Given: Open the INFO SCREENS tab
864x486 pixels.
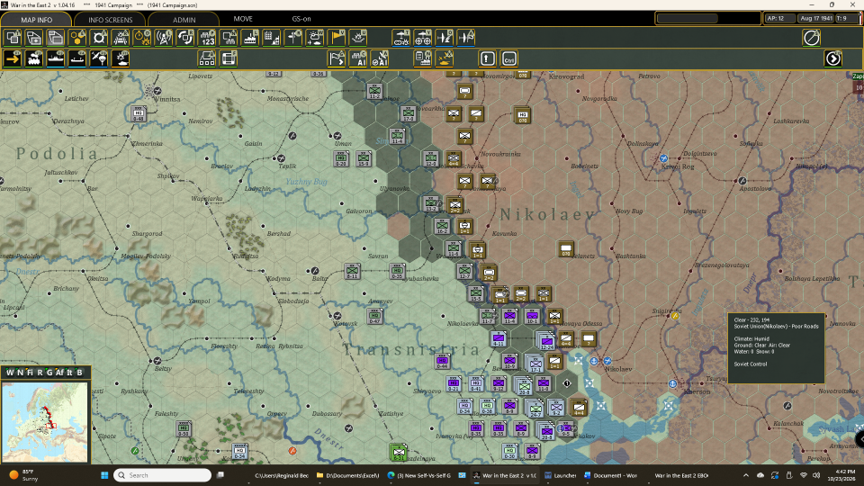Looking at the screenshot, I should click(110, 20).
